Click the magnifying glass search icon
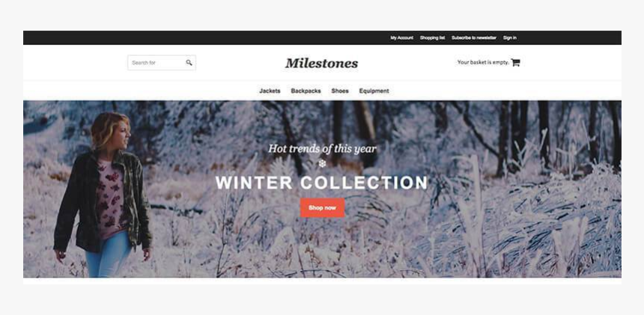This screenshot has height=315, width=644. (189, 63)
